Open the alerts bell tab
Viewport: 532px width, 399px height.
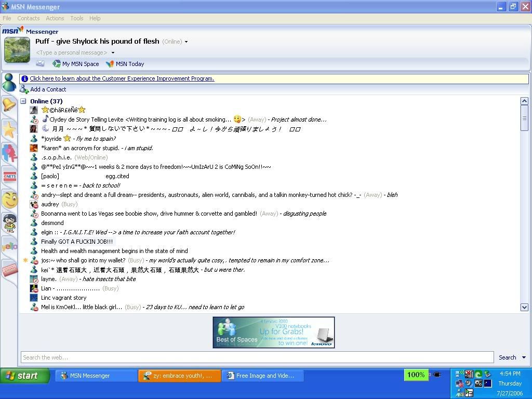9,105
